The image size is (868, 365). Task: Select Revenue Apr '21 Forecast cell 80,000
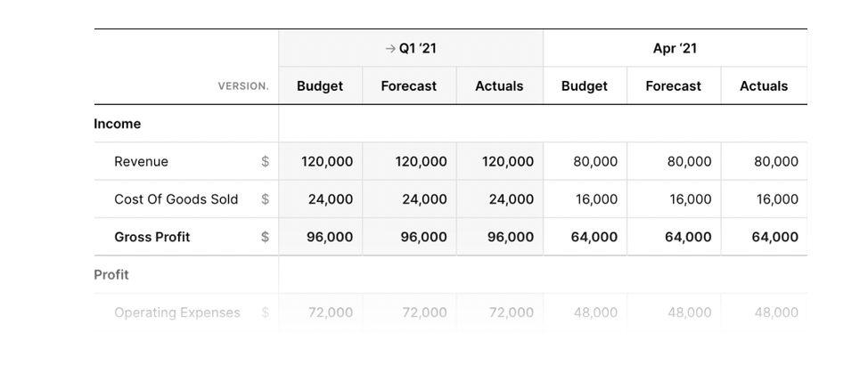tap(674, 161)
